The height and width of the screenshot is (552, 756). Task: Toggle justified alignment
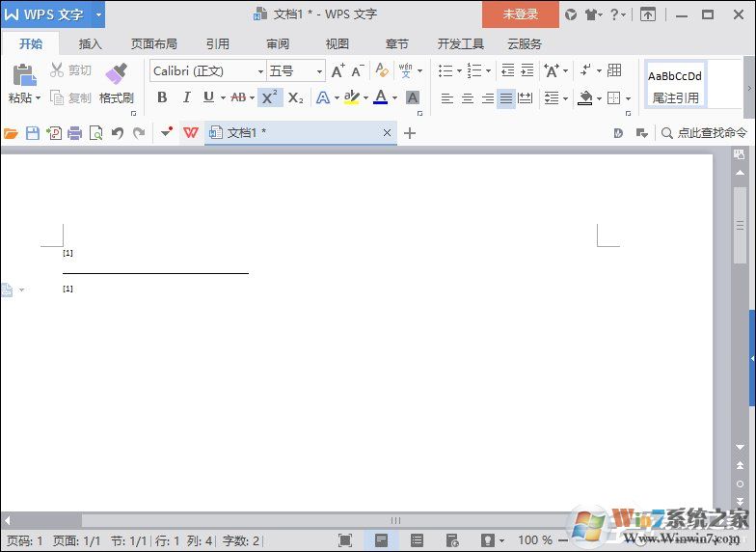tap(505, 98)
